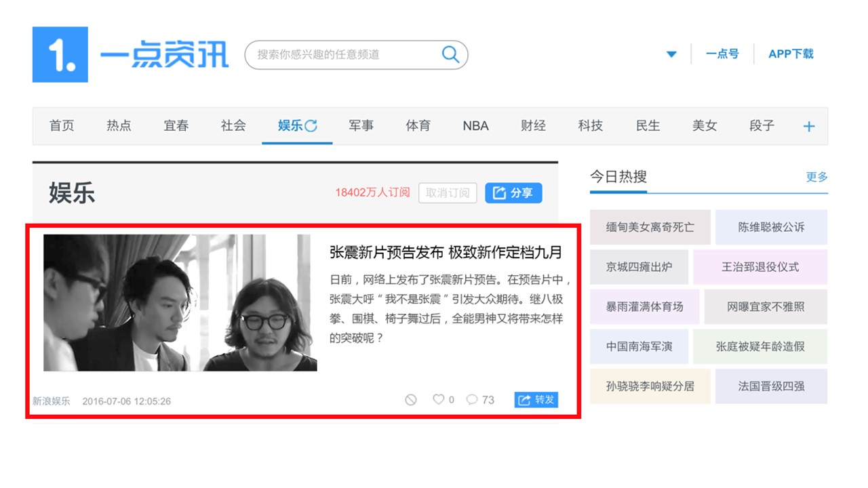This screenshot has width=868, height=488.
Task: Expand the header dropdown triangle
Action: (671, 54)
